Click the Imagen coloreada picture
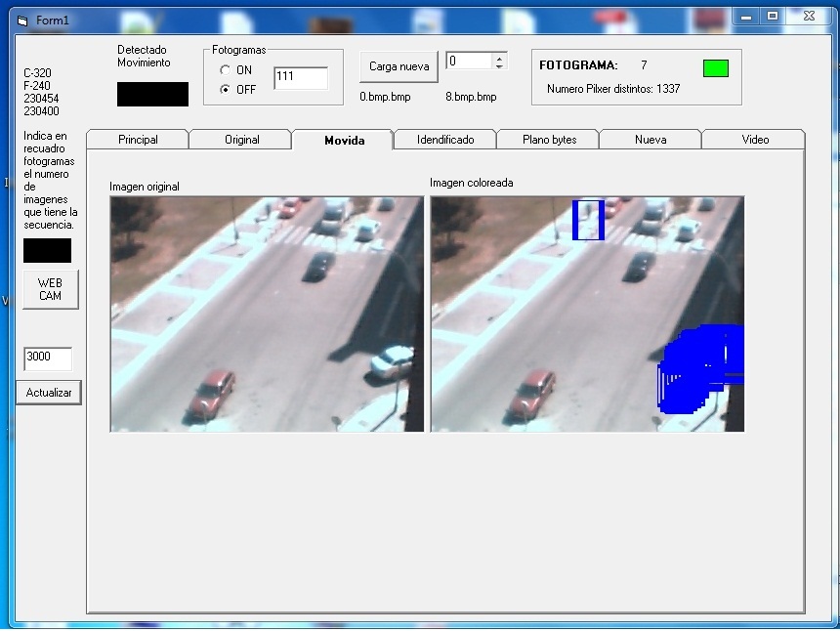The width and height of the screenshot is (840, 631). 587,314
